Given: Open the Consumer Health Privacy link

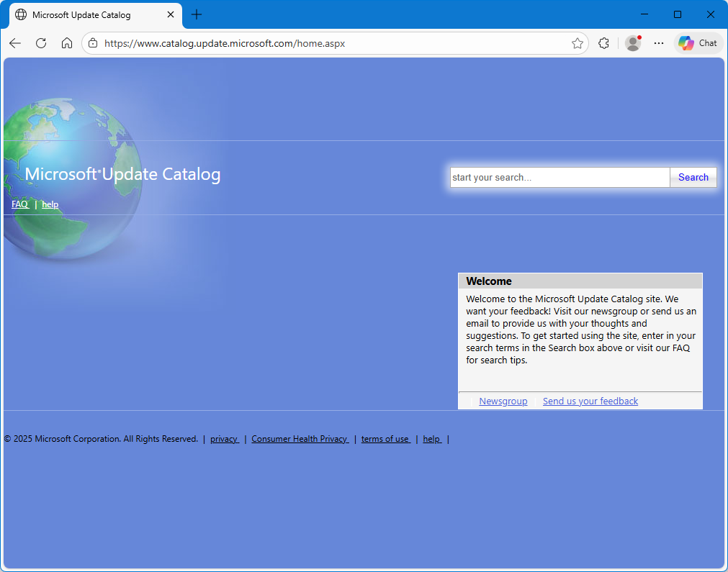Looking at the screenshot, I should click(300, 439).
